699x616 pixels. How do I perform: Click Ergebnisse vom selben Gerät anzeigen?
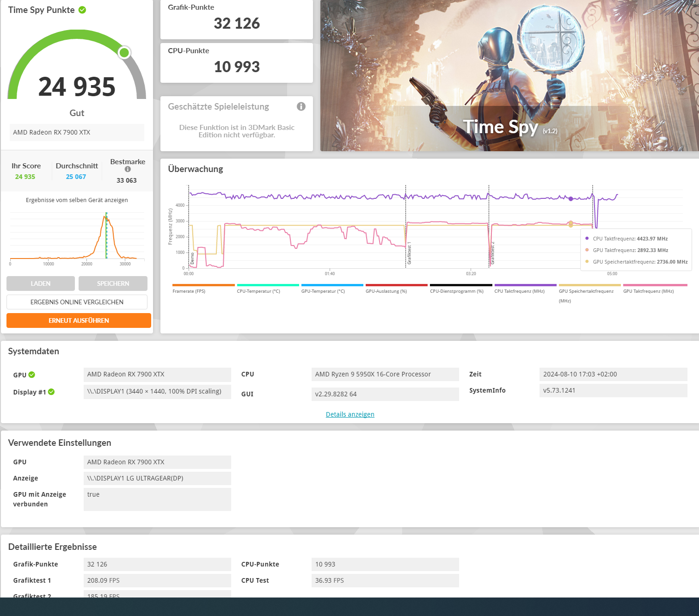pos(77,200)
